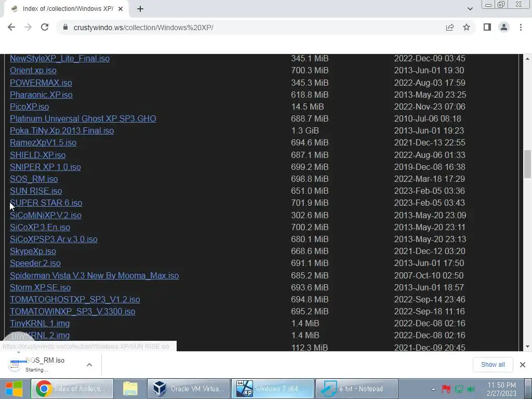
Task: Open Chrome's three-dot menu
Action: [521, 28]
